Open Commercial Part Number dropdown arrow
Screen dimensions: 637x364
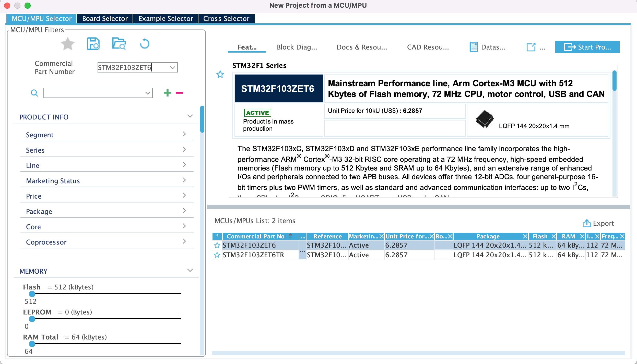173,68
